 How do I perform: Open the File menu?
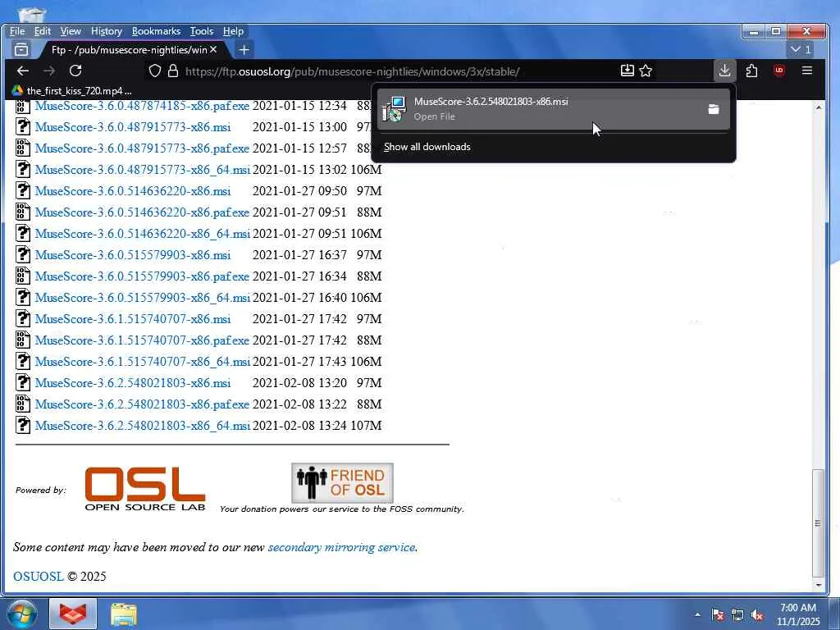point(17,31)
